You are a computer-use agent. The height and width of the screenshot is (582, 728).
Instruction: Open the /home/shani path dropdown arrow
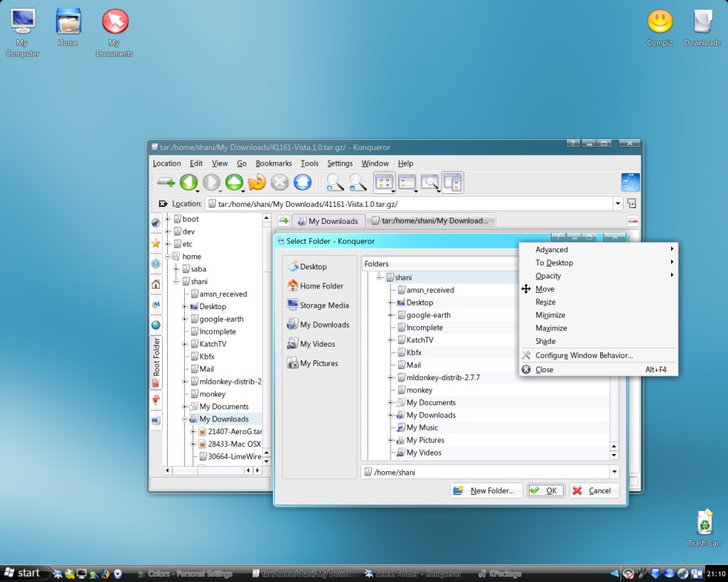(x=614, y=472)
